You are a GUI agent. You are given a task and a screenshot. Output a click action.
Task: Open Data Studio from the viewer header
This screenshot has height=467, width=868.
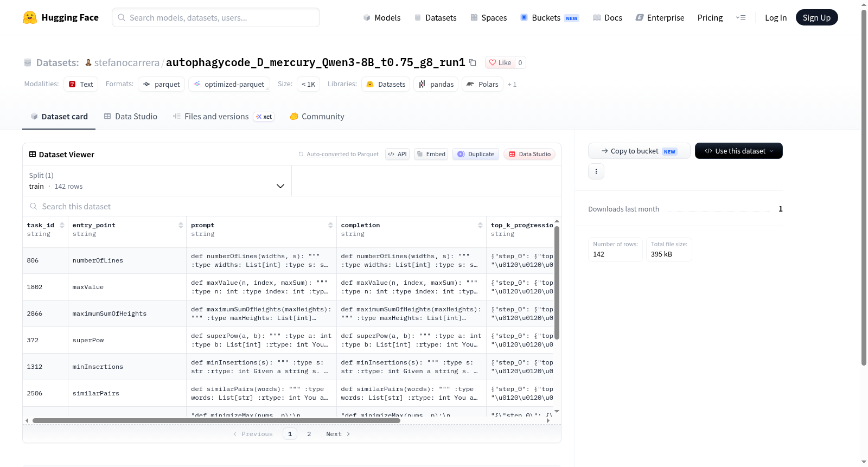click(x=529, y=154)
